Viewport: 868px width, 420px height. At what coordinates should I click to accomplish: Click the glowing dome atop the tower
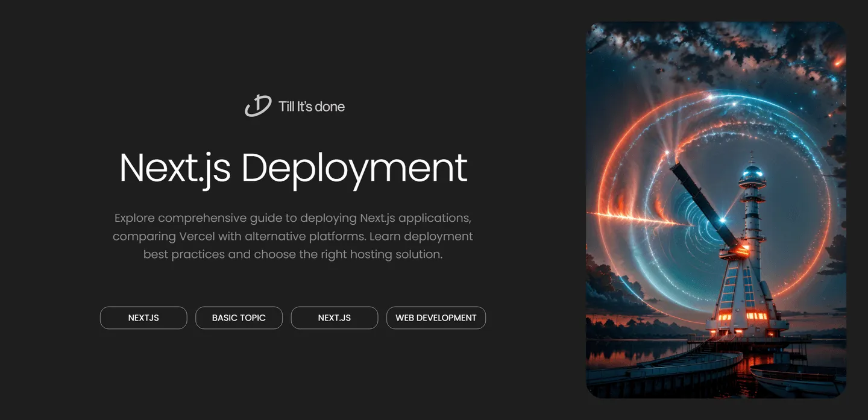752,172
